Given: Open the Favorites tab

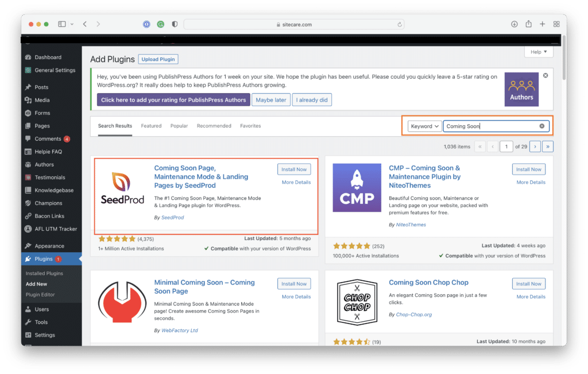Looking at the screenshot, I should coord(250,126).
